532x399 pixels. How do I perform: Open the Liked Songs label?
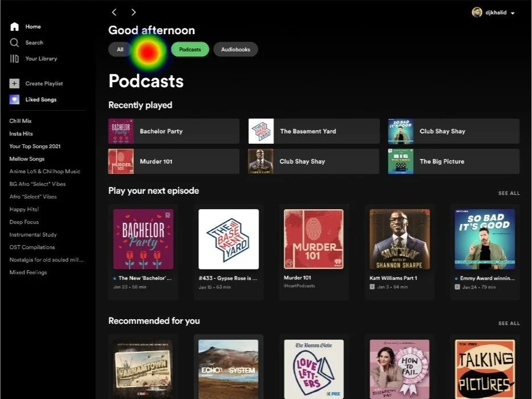point(40,100)
